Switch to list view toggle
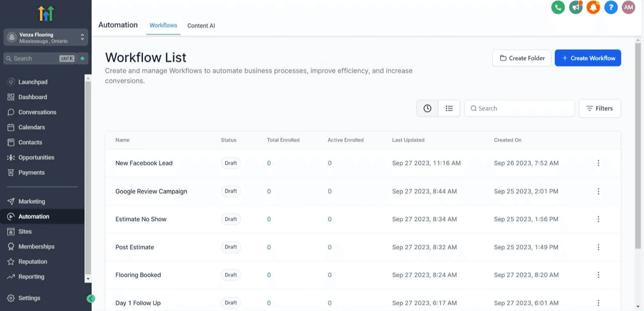 click(449, 108)
